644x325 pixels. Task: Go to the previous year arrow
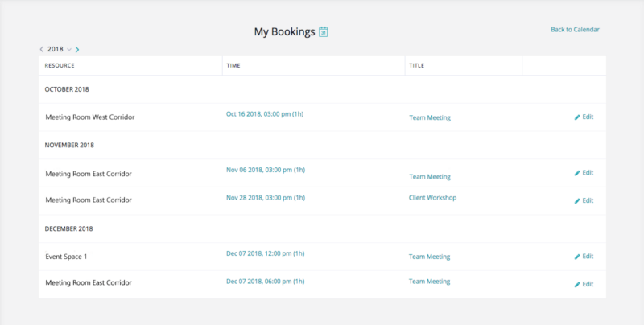[x=42, y=50]
